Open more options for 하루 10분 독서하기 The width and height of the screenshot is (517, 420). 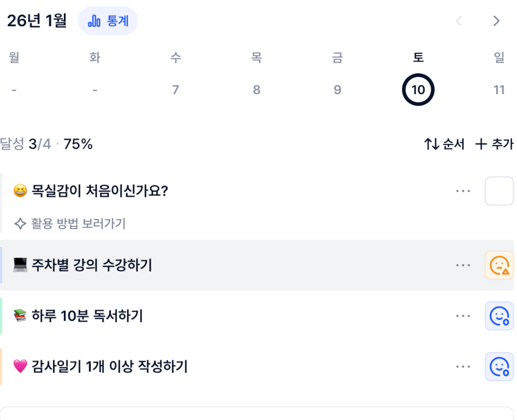click(x=463, y=316)
